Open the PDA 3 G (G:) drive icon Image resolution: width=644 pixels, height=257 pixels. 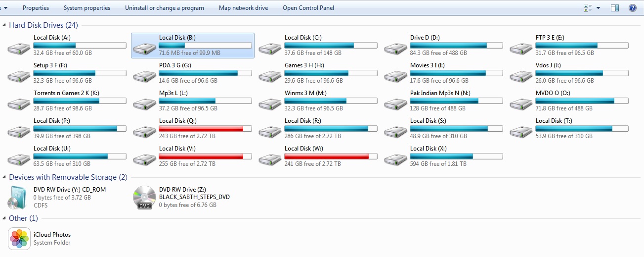(144, 76)
